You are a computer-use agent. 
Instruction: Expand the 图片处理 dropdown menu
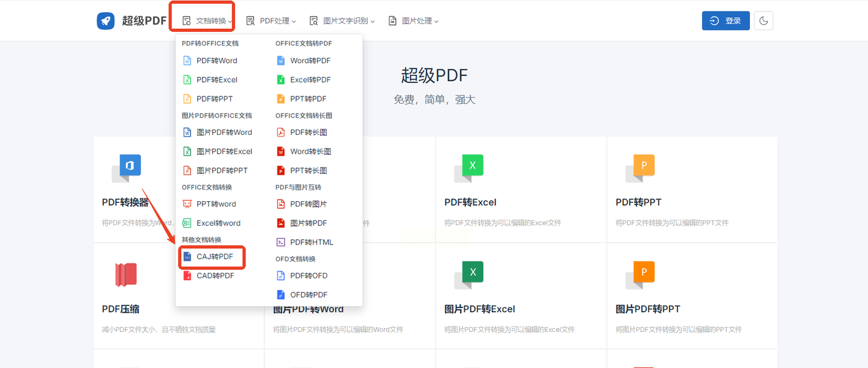click(x=414, y=21)
